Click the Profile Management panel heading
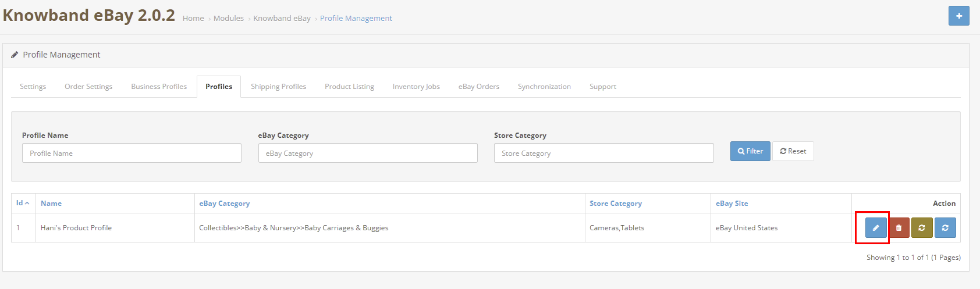The width and height of the screenshot is (980, 289). tap(62, 55)
